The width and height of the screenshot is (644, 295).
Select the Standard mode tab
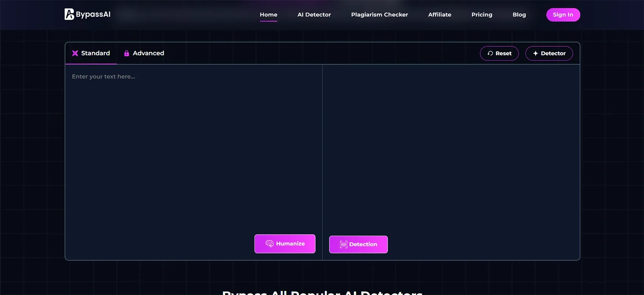tap(91, 53)
